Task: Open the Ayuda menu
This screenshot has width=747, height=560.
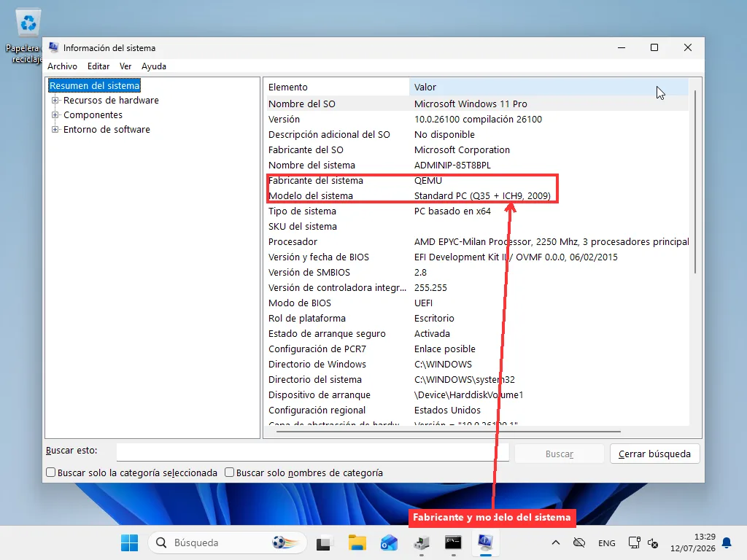Action: coord(154,66)
